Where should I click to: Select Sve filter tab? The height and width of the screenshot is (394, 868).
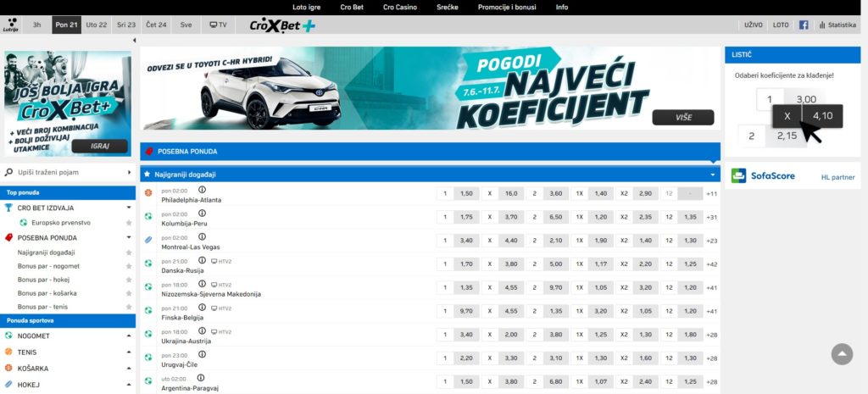tap(186, 25)
